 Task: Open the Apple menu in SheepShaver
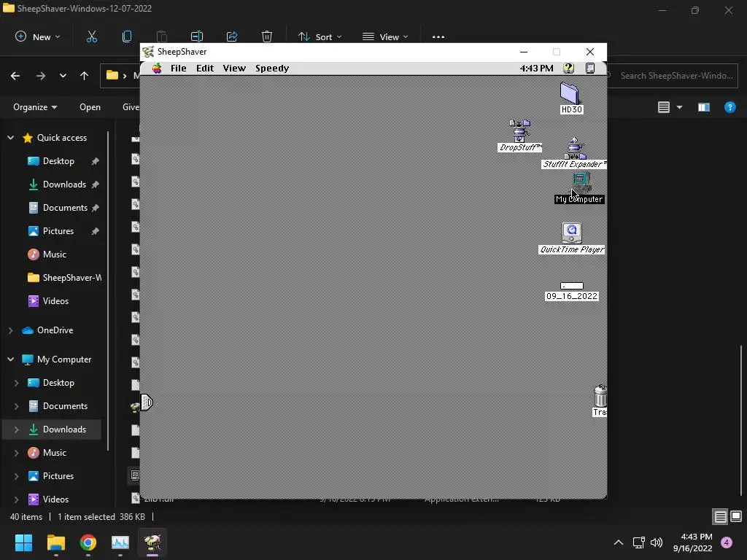157,68
